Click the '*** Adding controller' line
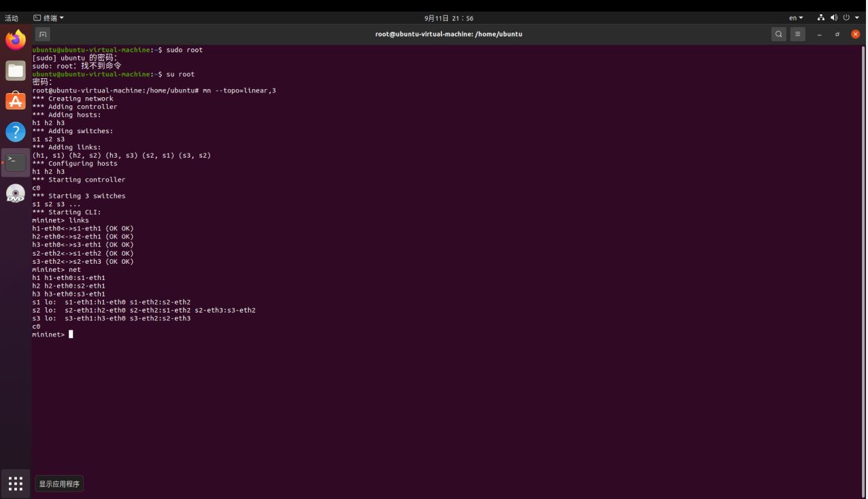The height and width of the screenshot is (499, 868). click(x=75, y=107)
